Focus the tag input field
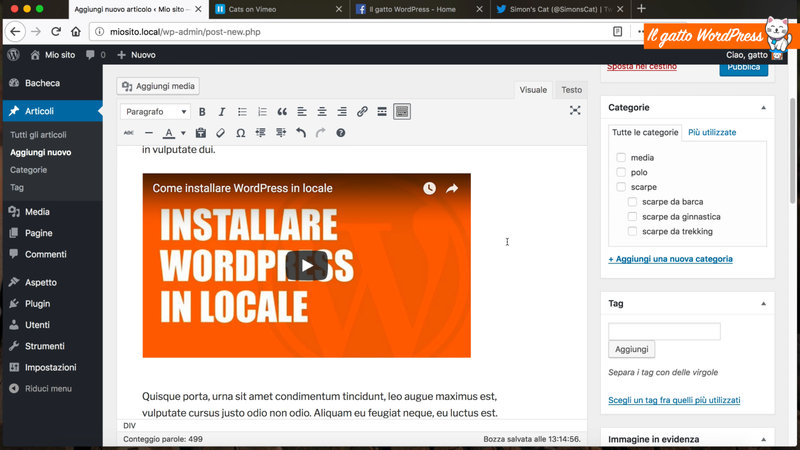Image resolution: width=800 pixels, height=450 pixels. 664,332
